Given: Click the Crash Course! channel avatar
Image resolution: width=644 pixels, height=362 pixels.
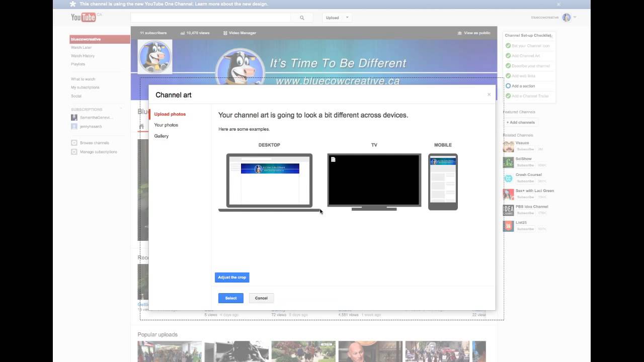Looking at the screenshot, I should coord(508,178).
